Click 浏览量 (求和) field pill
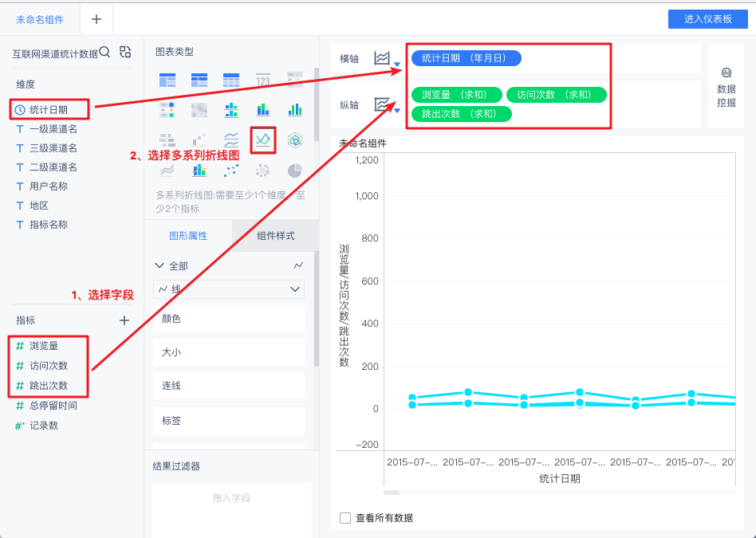The image size is (756, 538). [x=457, y=95]
